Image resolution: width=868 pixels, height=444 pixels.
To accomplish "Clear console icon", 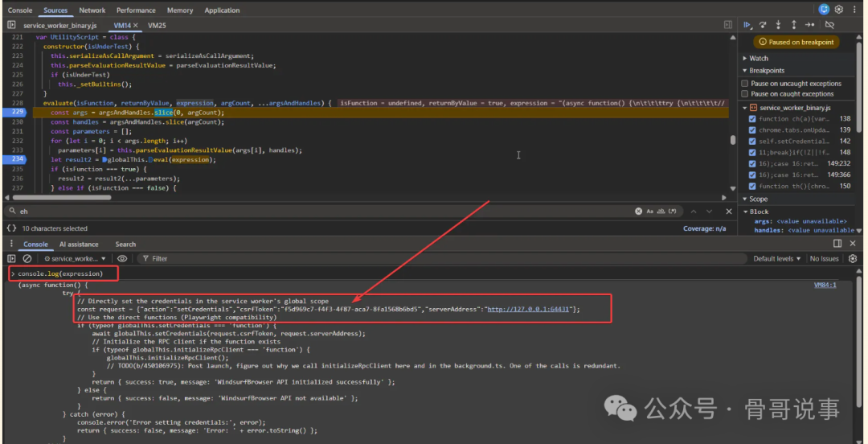I will 27,258.
